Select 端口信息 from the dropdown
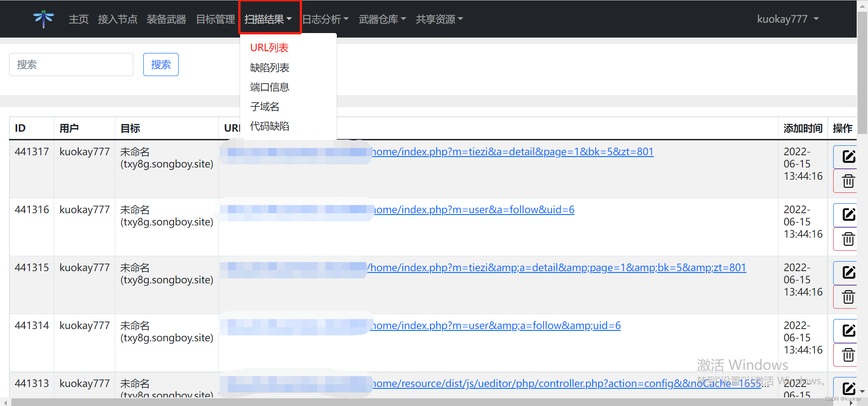 269,87
